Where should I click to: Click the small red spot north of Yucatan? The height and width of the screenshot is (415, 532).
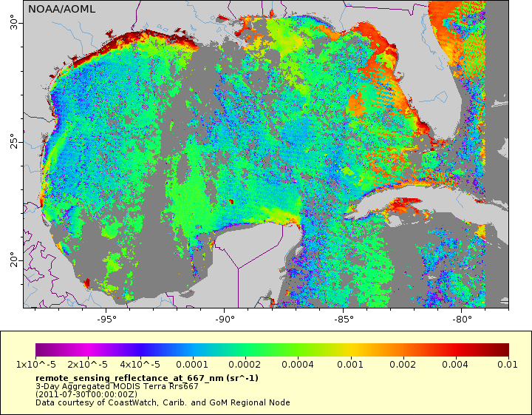[x=231, y=202]
